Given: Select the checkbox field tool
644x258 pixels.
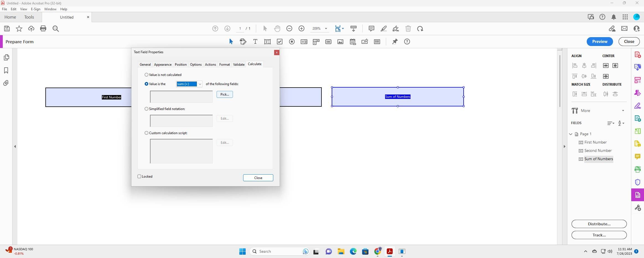Looking at the screenshot, I should pyautogui.click(x=280, y=42).
